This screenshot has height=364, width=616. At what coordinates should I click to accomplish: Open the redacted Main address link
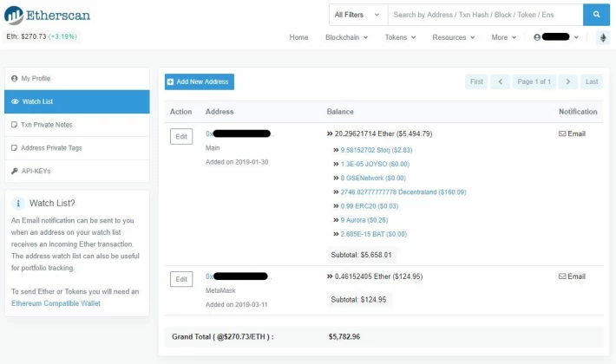pos(239,133)
